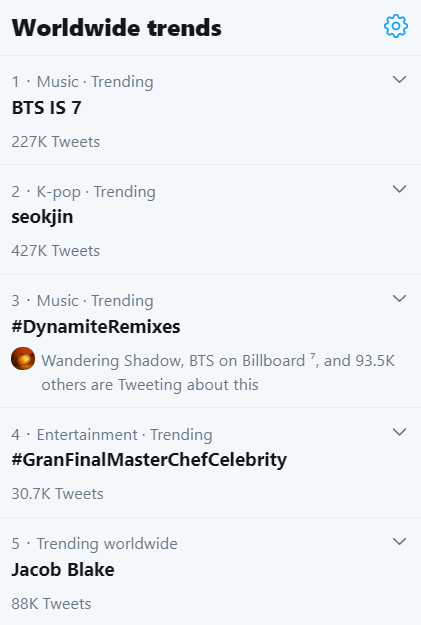The image size is (421, 625).
Task: Open the seokjin trending topic
Action: tap(42, 218)
